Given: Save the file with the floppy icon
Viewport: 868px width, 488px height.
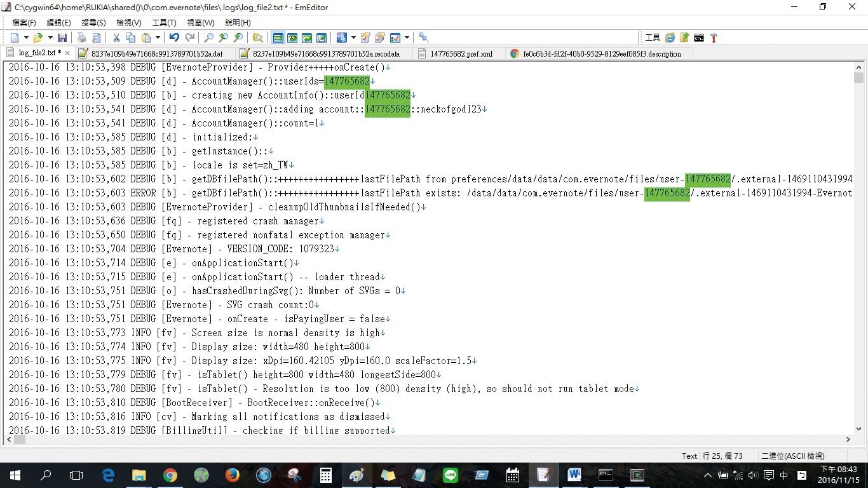Looking at the screenshot, I should [x=62, y=37].
